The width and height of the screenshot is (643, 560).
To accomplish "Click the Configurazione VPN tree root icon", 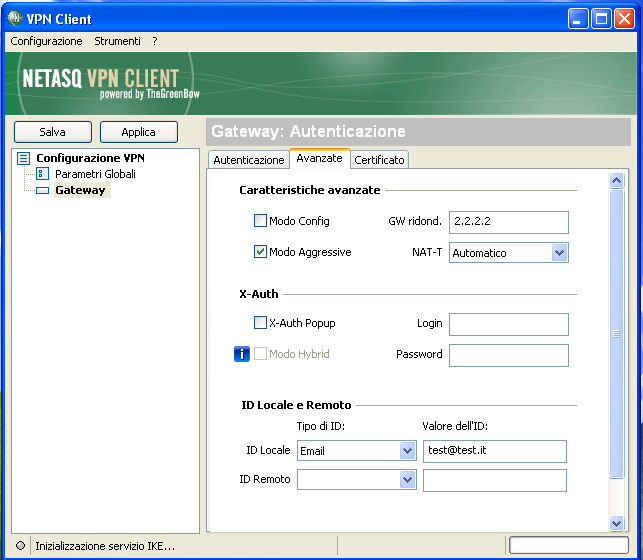I will click(23, 158).
